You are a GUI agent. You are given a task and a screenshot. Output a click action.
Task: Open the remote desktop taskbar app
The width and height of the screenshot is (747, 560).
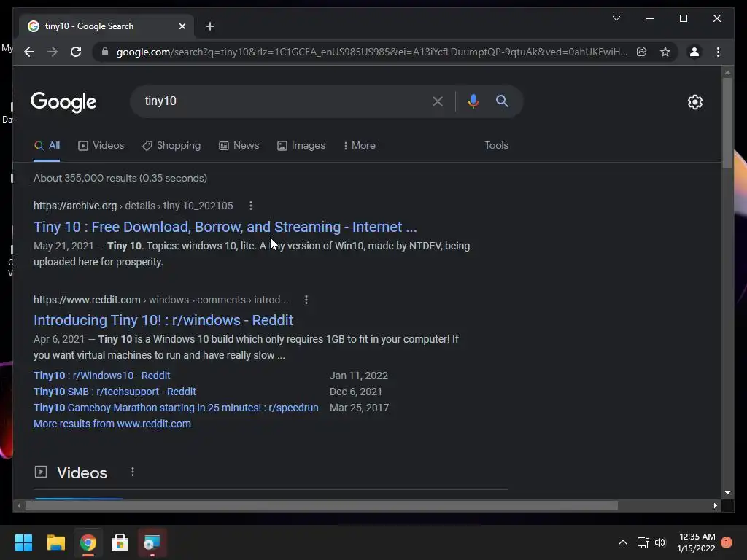(152, 542)
